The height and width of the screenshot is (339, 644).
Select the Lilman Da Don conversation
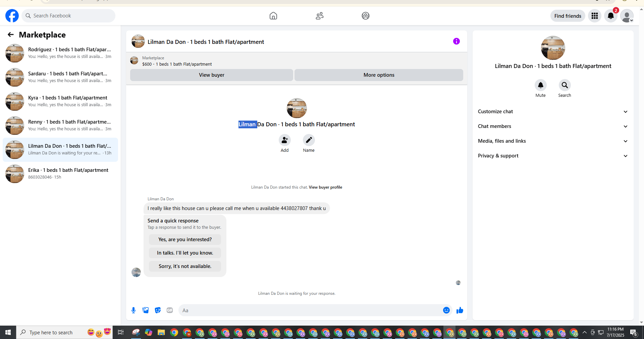[60, 150]
